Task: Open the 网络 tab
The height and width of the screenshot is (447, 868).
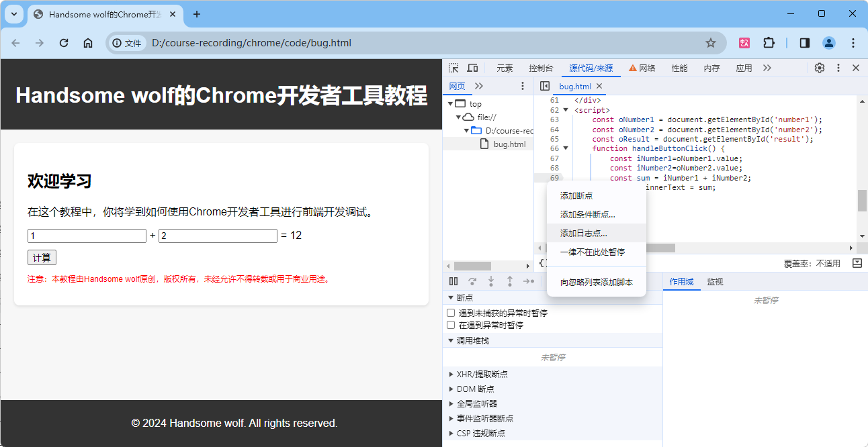Action: (x=642, y=68)
